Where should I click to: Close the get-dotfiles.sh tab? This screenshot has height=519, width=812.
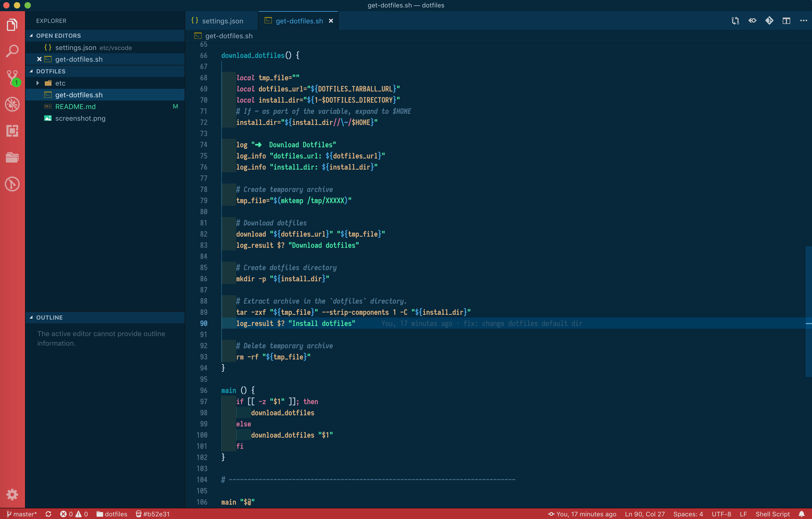click(x=331, y=21)
